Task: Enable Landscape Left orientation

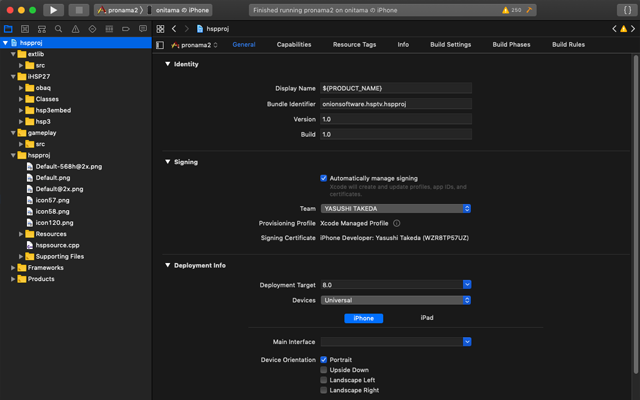Action: 324,380
